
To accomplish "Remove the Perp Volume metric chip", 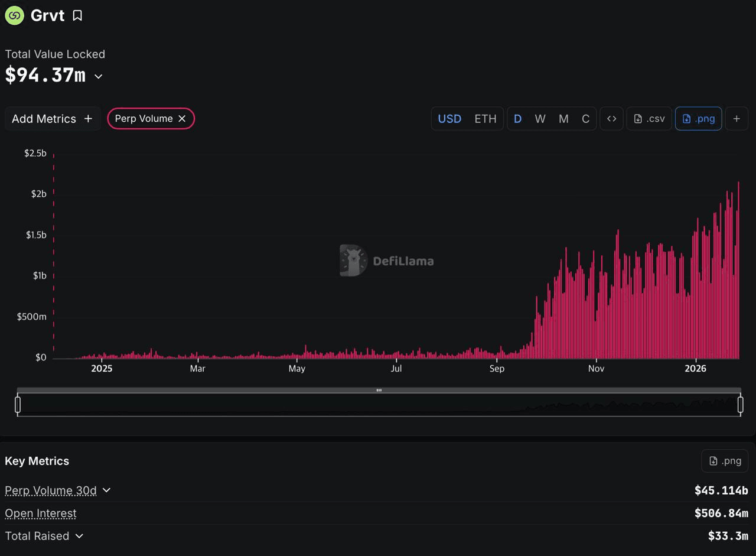I will pyautogui.click(x=182, y=119).
